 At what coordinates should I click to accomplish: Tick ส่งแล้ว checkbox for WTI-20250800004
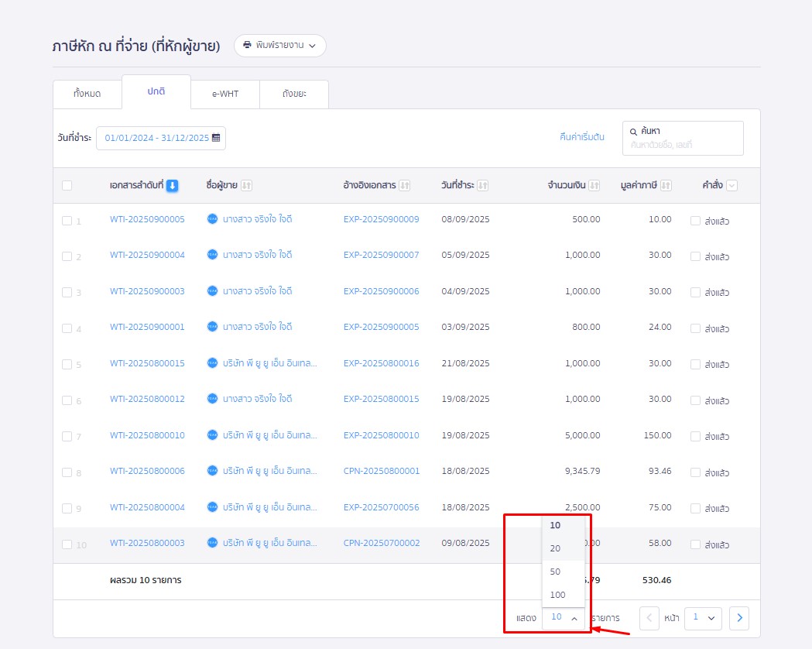(x=695, y=509)
